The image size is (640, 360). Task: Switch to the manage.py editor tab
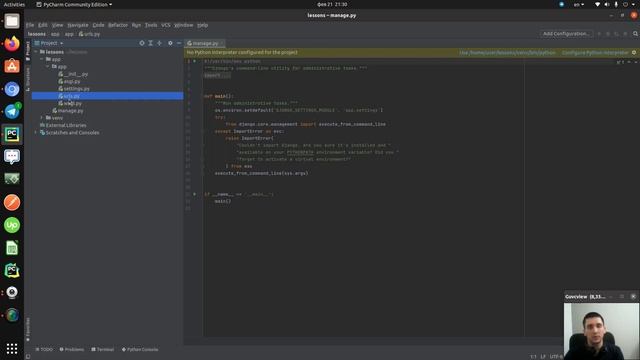205,43
